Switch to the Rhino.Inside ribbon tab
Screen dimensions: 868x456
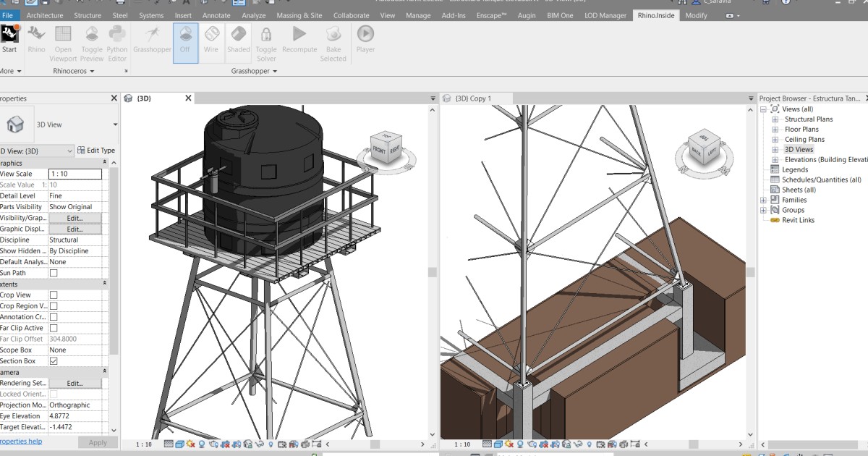point(655,14)
